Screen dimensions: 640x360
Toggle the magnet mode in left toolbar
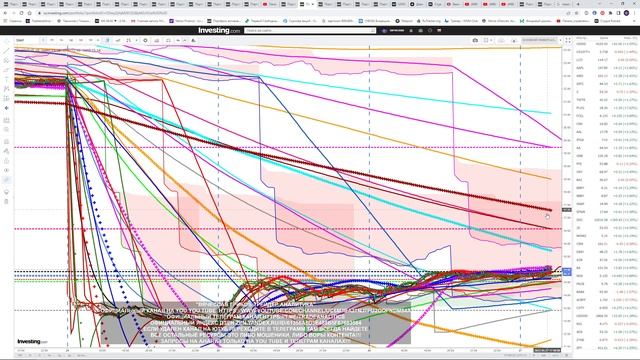click(6, 142)
